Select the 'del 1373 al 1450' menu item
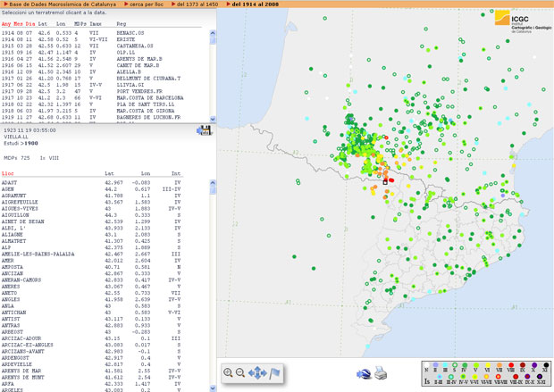Image resolution: width=554 pixels, height=392 pixels. (x=197, y=4)
